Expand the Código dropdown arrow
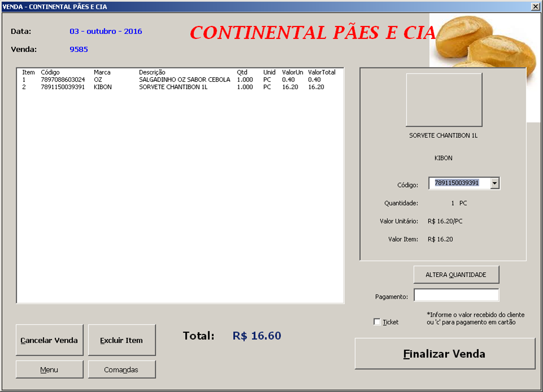543x392 pixels. [x=494, y=183]
